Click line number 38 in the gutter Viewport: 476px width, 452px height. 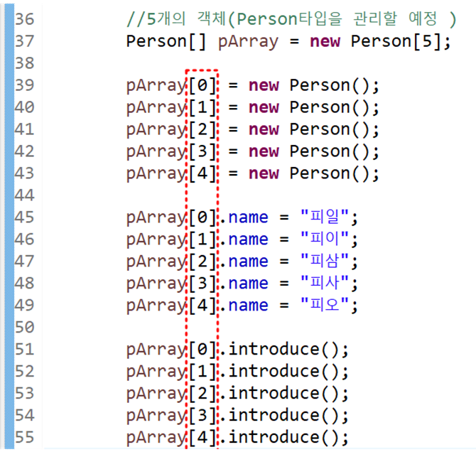click(x=25, y=63)
